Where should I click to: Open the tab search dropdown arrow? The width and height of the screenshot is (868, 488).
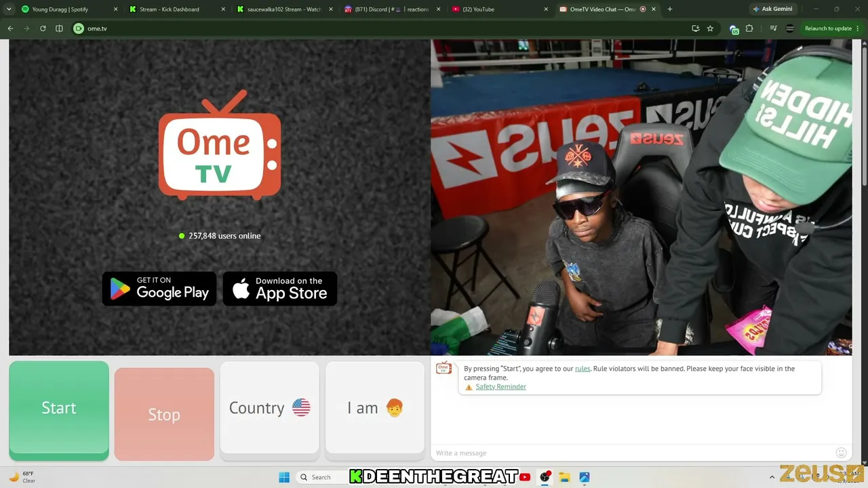coord(9,9)
